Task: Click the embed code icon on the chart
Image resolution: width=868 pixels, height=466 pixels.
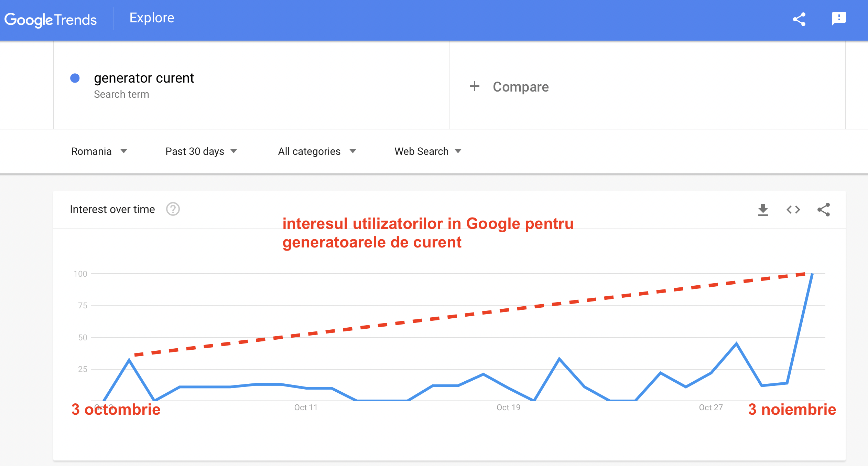Action: [793, 210]
